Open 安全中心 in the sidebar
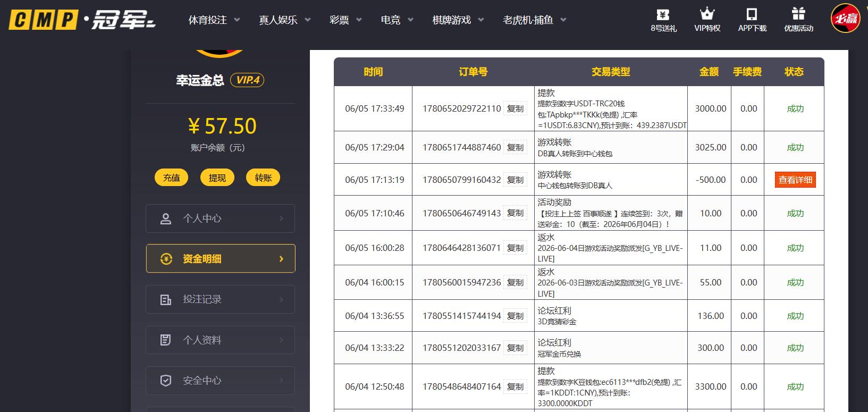The image size is (868, 412). tap(220, 381)
